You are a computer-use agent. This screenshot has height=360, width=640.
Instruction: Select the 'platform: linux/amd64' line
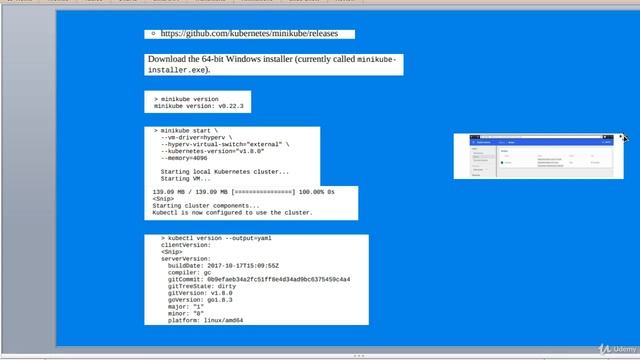205,321
